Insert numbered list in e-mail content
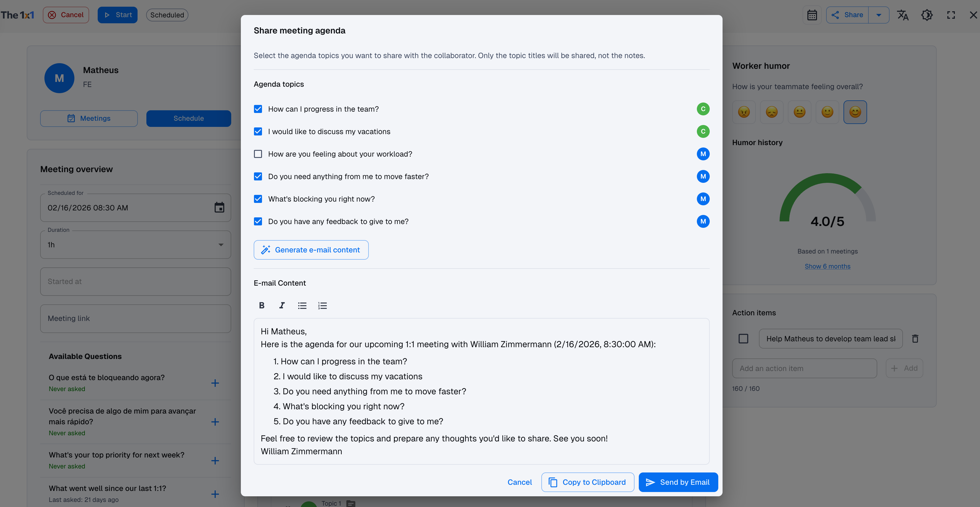 [322, 305]
